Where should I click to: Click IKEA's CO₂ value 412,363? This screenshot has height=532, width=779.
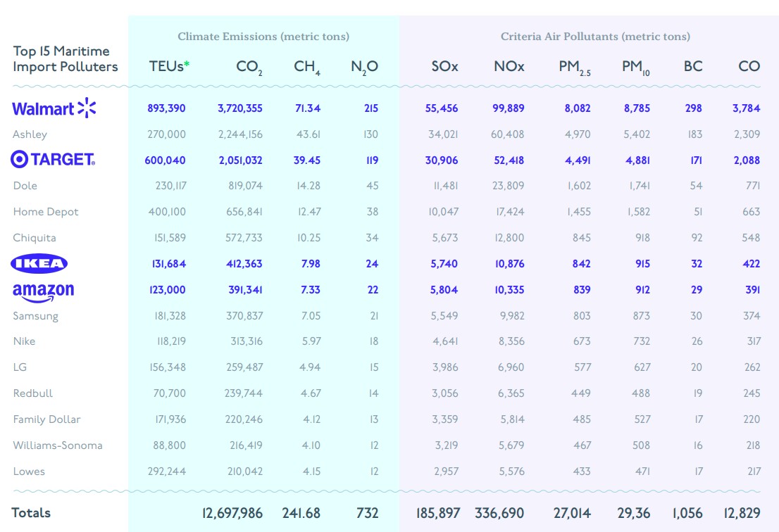tap(244, 263)
